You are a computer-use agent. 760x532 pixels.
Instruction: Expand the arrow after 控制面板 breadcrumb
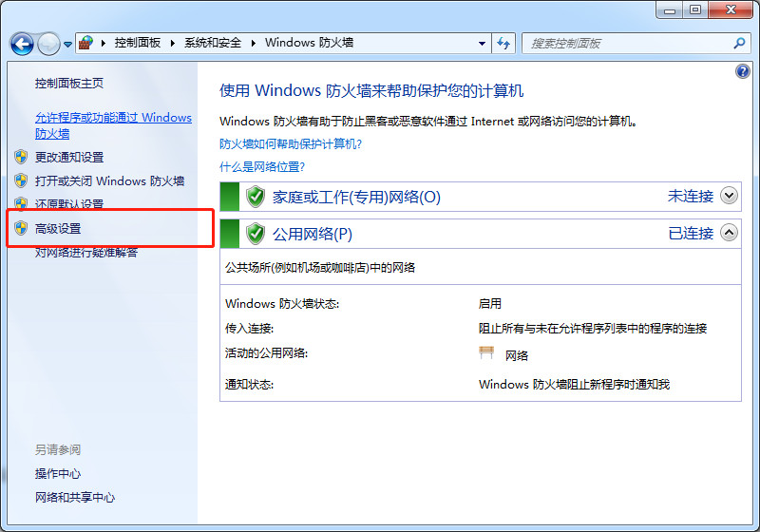pyautogui.click(x=173, y=43)
